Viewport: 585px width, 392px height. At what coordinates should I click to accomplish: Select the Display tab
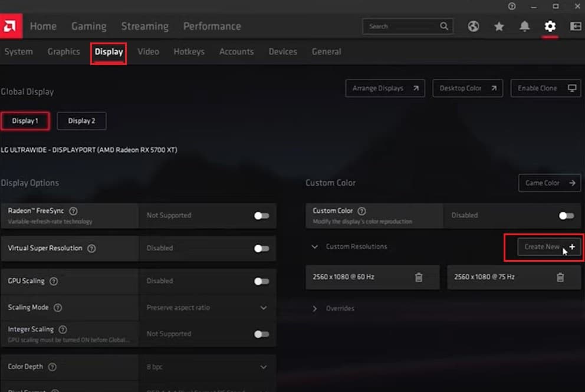point(109,52)
